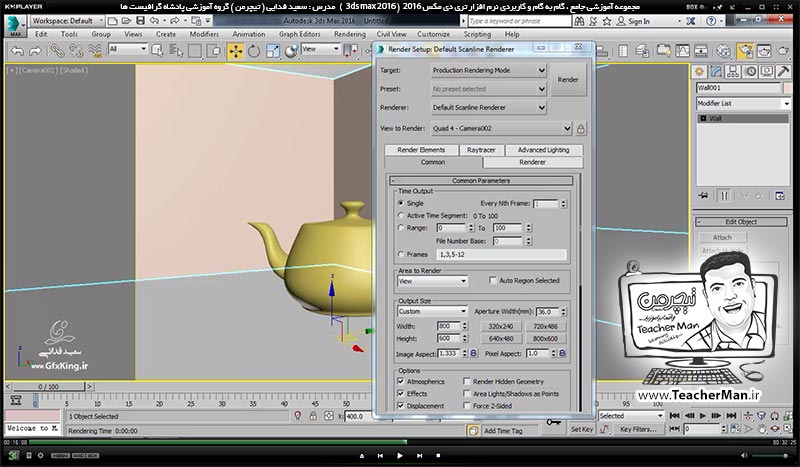Click the Select and Link chain icon
Image resolution: width=800 pixels, height=467 pixels.
[57, 51]
